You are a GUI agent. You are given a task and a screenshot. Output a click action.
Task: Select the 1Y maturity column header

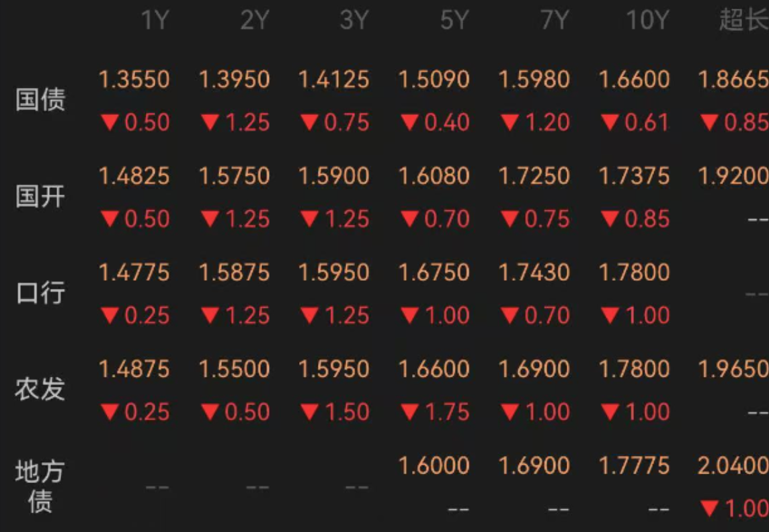[155, 21]
